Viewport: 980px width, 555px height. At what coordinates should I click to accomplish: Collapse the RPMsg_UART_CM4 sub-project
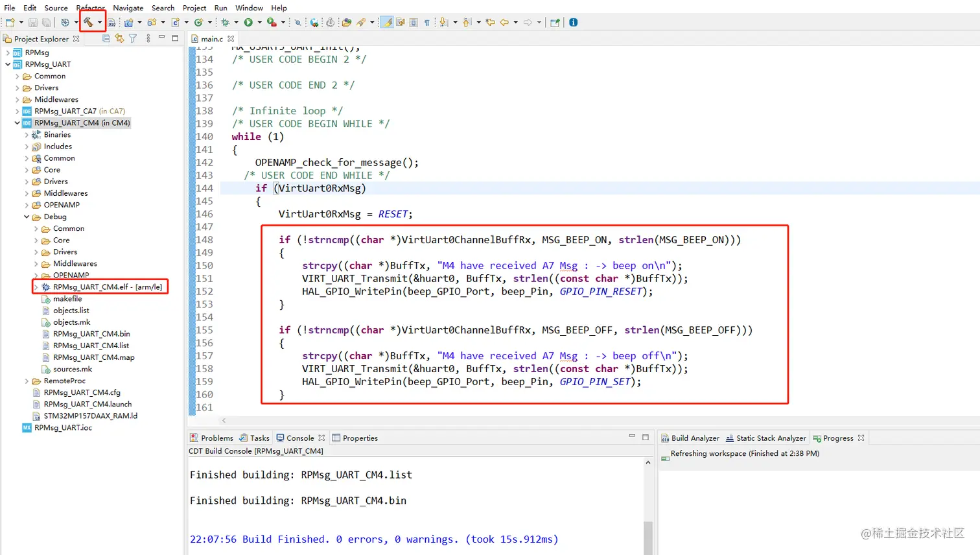tap(17, 123)
